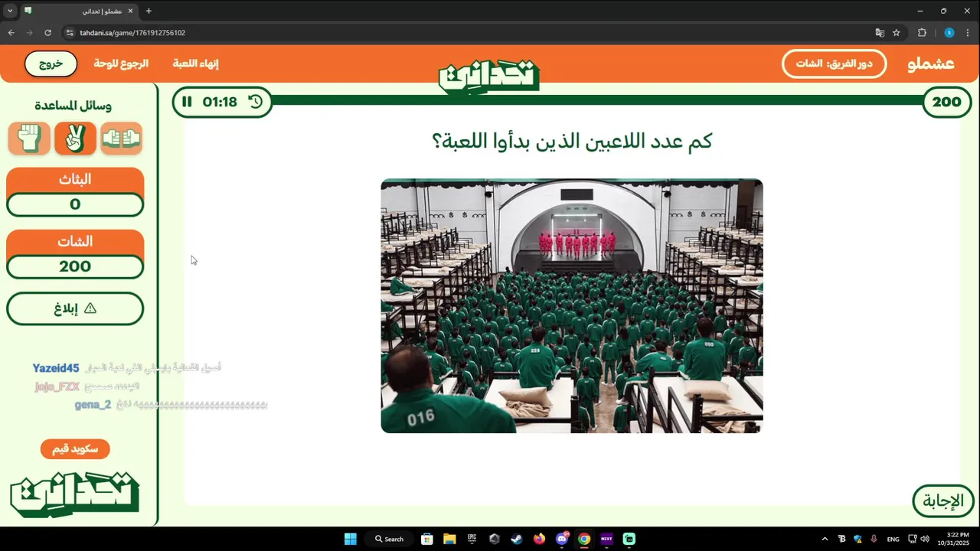The width and height of the screenshot is (980, 551).
Task: Reveal the answer with الإجابة button
Action: tap(943, 501)
